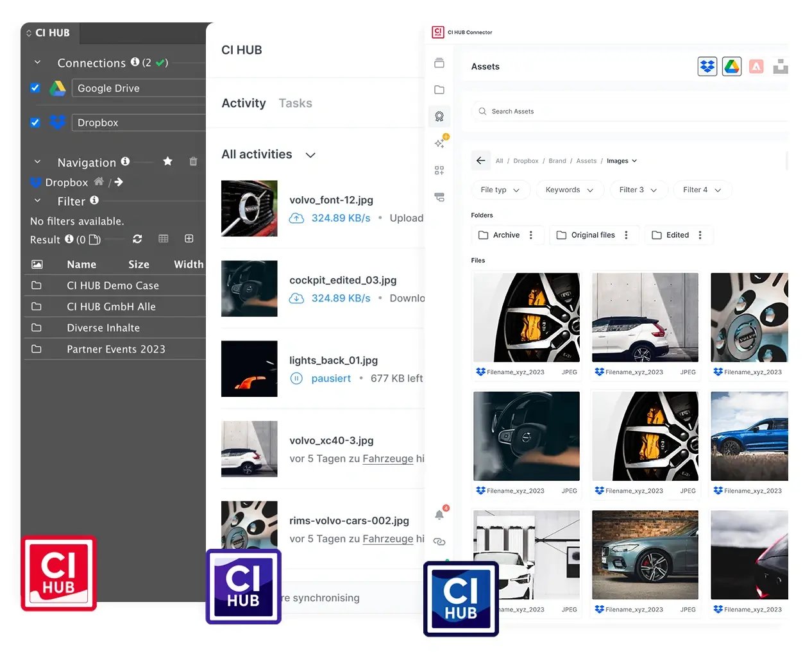Click the paint roller icon in Connector sidebar
Viewport: 812px width, 652px height.
pos(439,197)
